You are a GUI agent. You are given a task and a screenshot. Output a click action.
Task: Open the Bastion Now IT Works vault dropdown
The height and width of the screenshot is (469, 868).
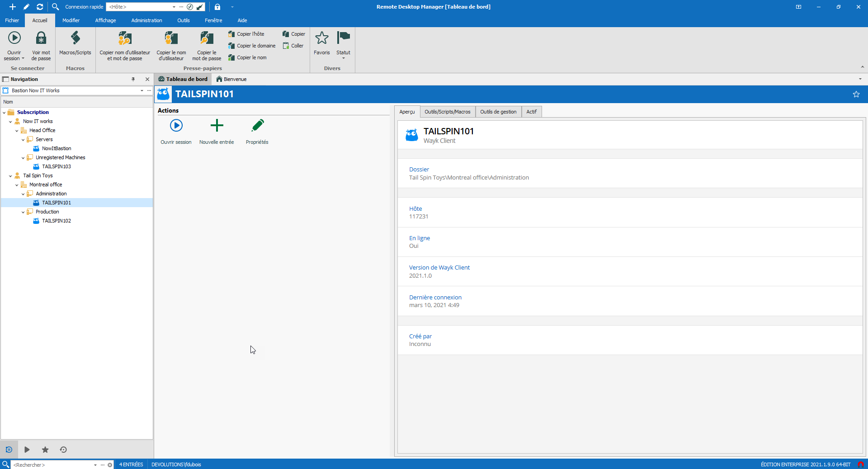142,90
